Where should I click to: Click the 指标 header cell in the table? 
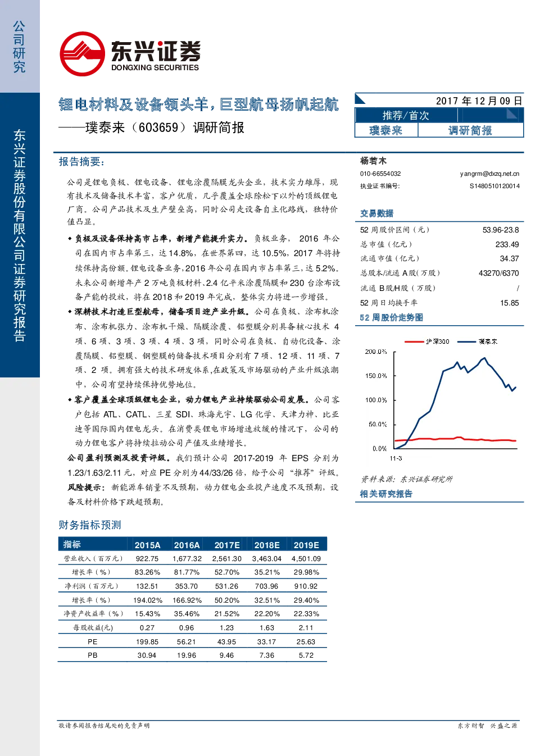[x=72, y=544]
